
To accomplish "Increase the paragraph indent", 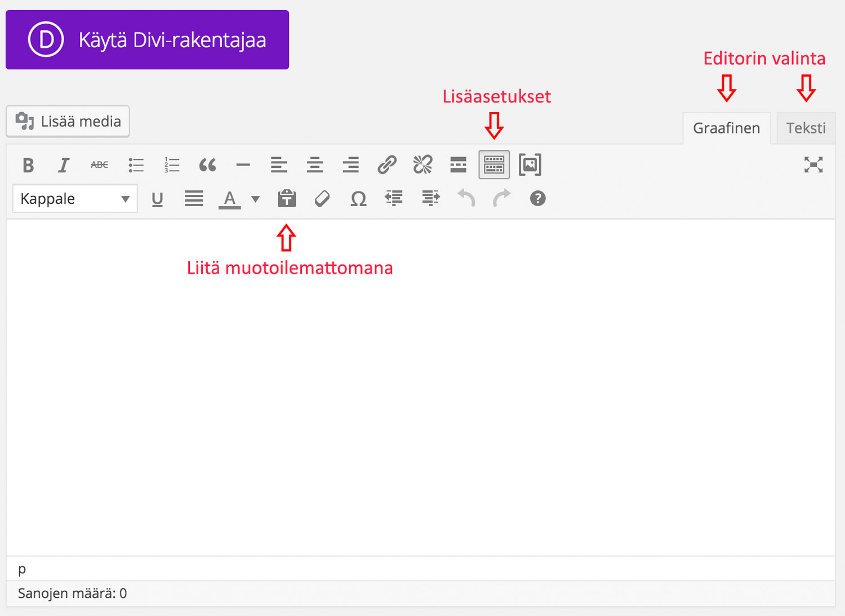I will click(431, 198).
